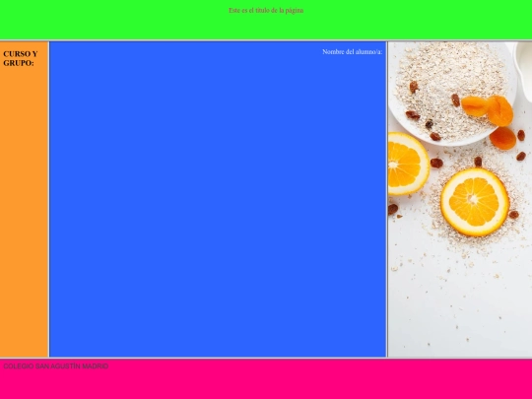Screen dimensions: 532x399
Task: Click the page title text in green header
Action: 266,11
